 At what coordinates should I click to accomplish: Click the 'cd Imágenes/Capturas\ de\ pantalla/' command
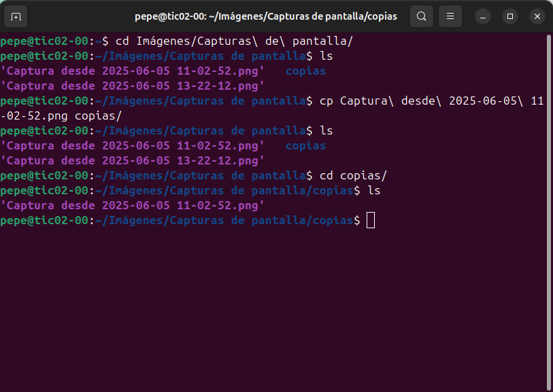[x=235, y=41]
